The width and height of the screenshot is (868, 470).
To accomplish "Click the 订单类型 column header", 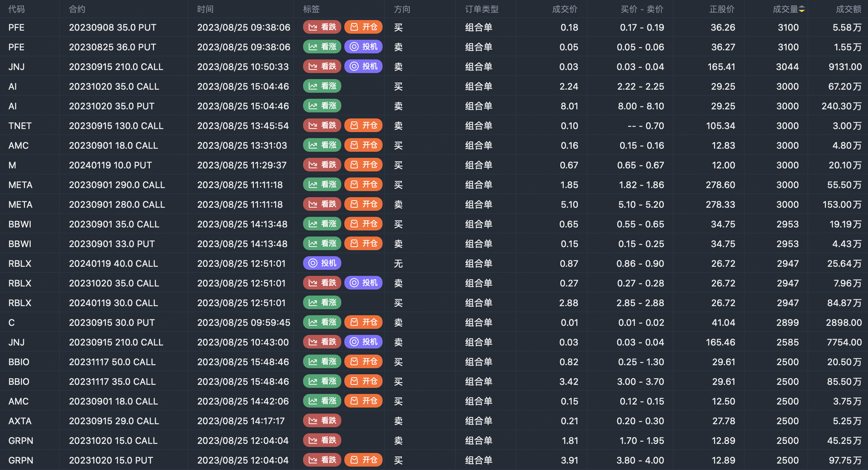I will pos(482,9).
